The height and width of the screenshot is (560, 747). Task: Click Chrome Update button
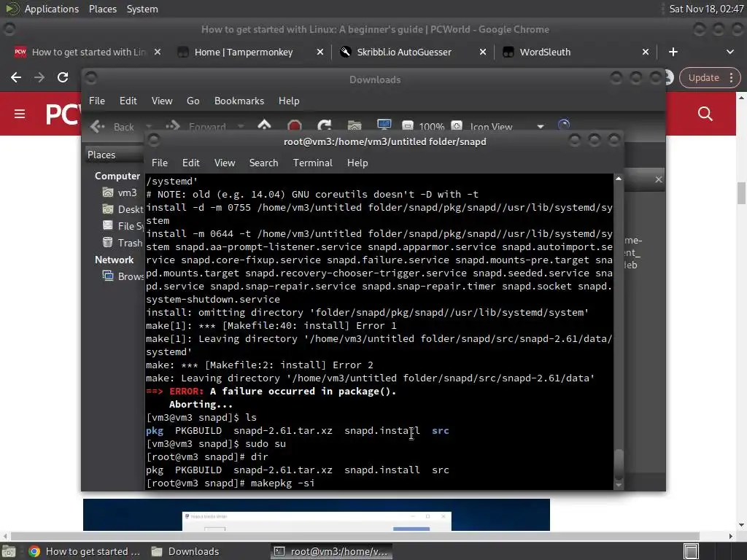[x=704, y=77]
